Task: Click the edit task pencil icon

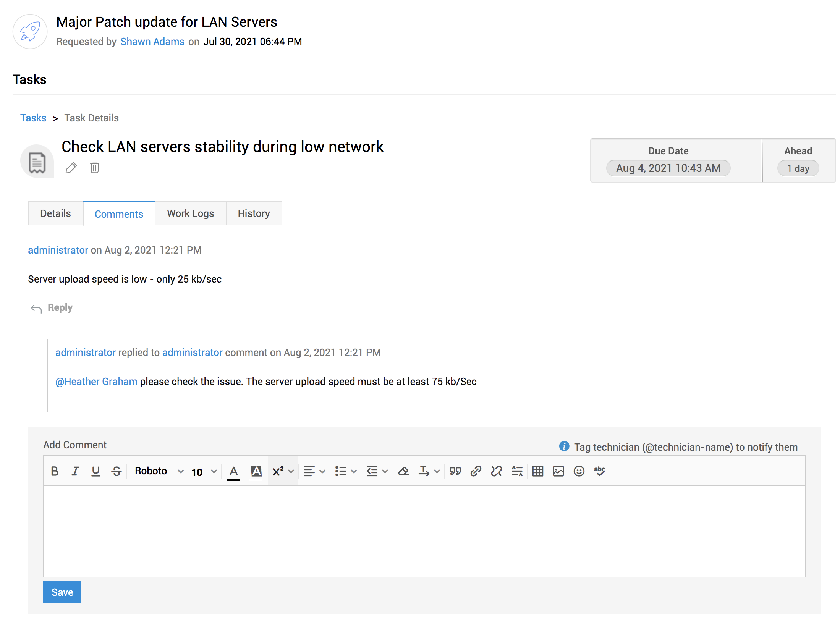Action: point(71,168)
